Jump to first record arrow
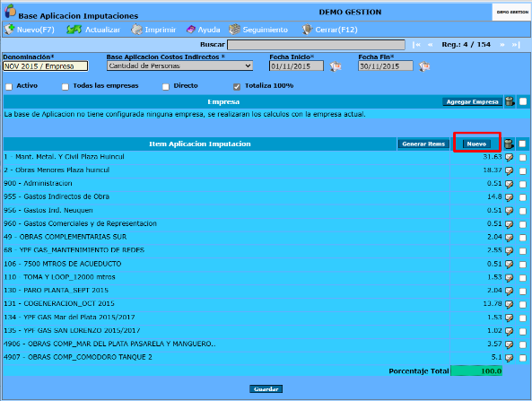Viewport: 532px width, 401px height. pos(416,45)
